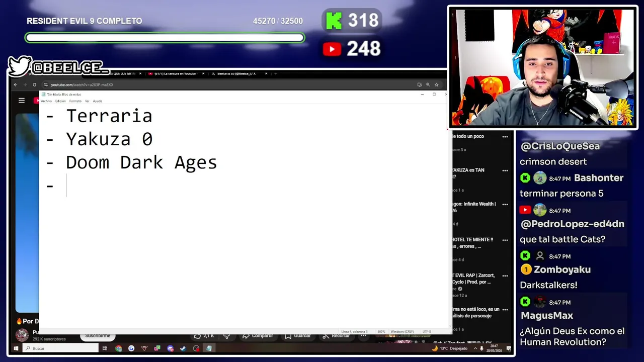Open the channel avatar below the video
The image size is (644, 362).
(x=22, y=335)
